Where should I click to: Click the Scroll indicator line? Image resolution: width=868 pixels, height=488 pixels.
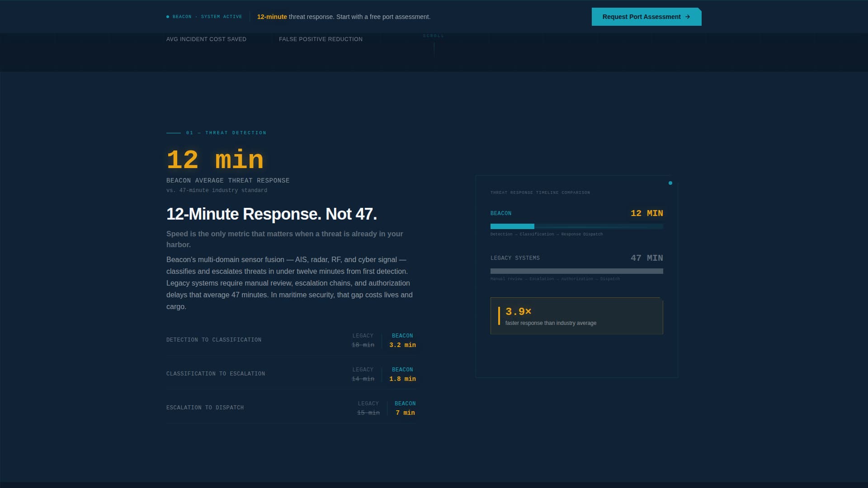pyautogui.click(x=434, y=49)
